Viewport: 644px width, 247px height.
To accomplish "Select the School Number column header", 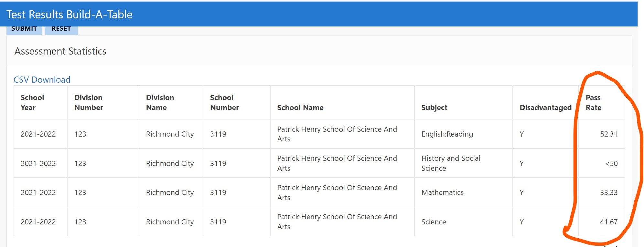I will click(x=224, y=102).
